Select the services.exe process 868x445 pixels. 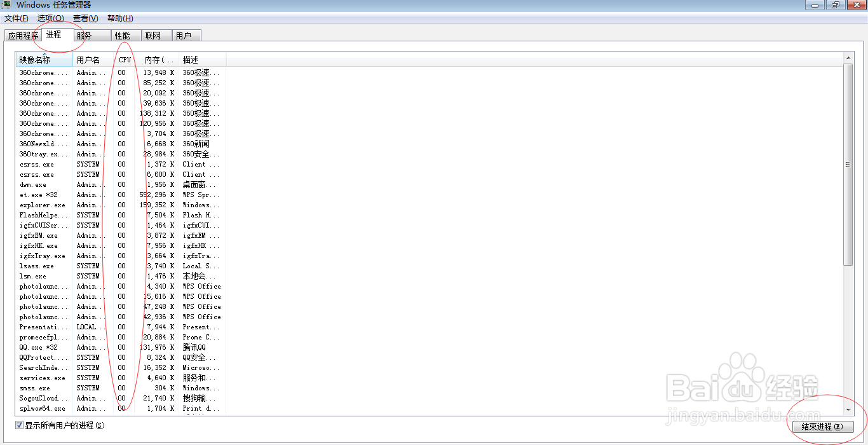(121, 378)
